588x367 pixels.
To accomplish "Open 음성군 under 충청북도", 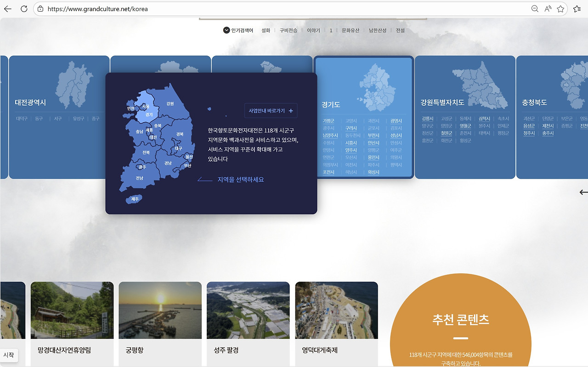I will tap(529, 126).
